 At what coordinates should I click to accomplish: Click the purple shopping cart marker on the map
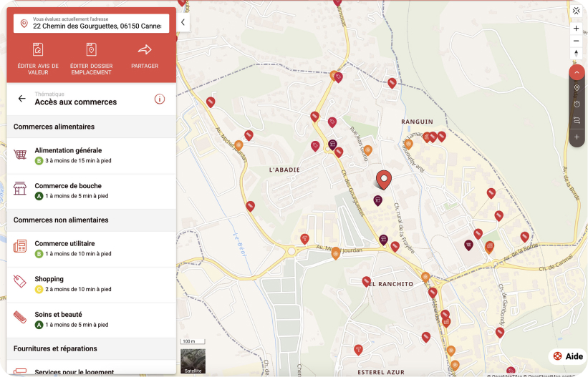(468, 245)
